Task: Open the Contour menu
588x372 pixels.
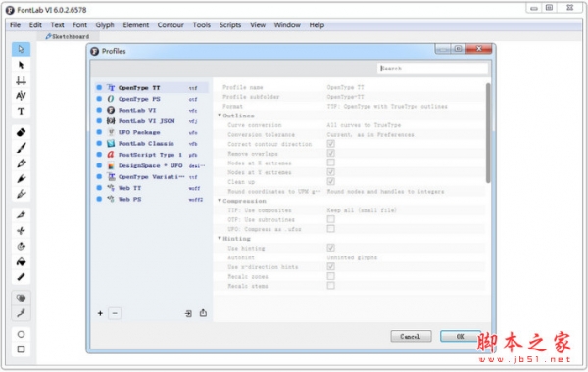Action: 171,25
